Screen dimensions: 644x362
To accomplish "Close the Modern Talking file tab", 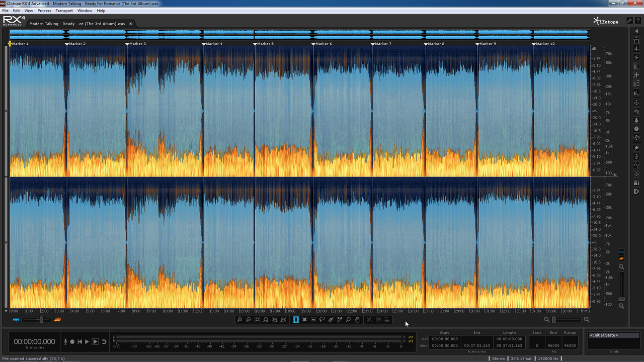I will click(131, 24).
